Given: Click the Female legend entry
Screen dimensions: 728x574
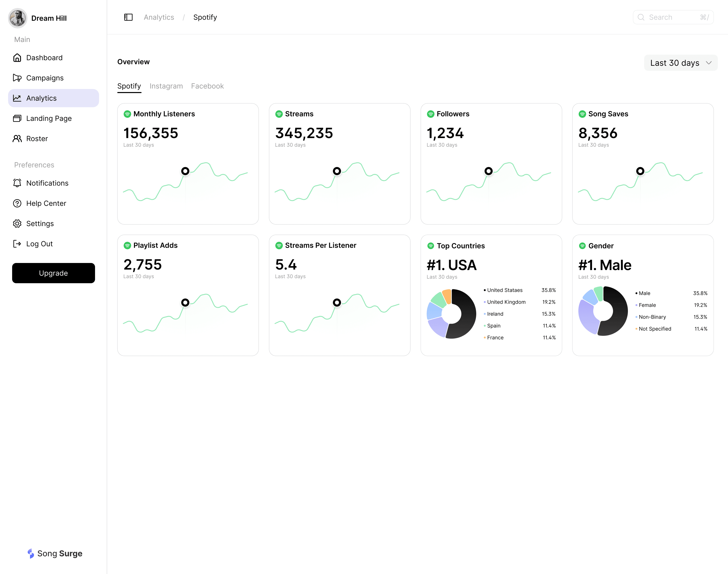Looking at the screenshot, I should point(671,305).
